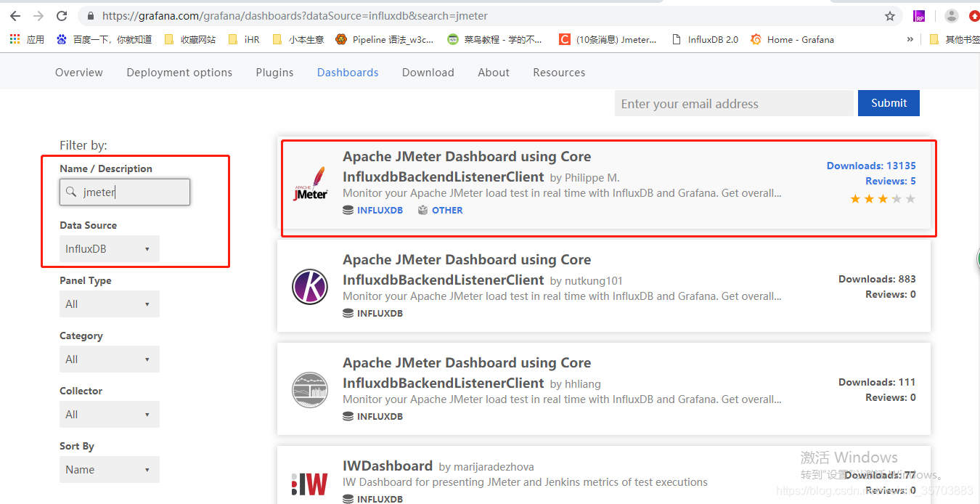The image size is (980, 504).
Task: Open the dashboard title by hhliang
Action: tap(467, 373)
